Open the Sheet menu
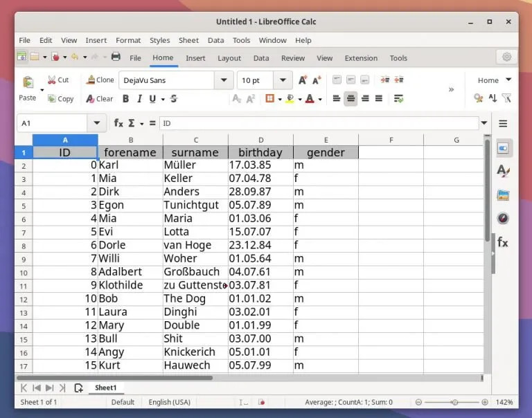532x418 pixels. 188,40
